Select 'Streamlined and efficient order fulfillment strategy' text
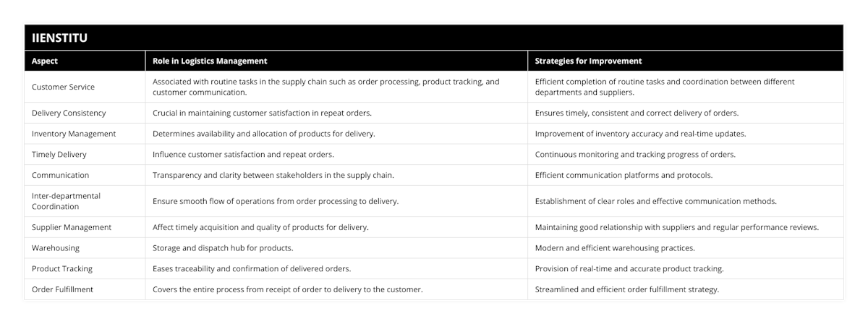This screenshot has width=868, height=324. pyautogui.click(x=627, y=289)
